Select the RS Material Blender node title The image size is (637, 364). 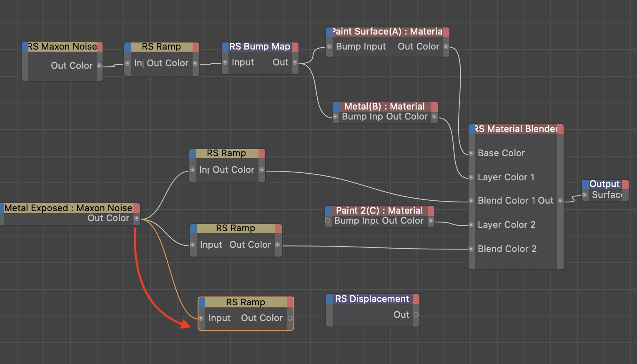click(516, 129)
